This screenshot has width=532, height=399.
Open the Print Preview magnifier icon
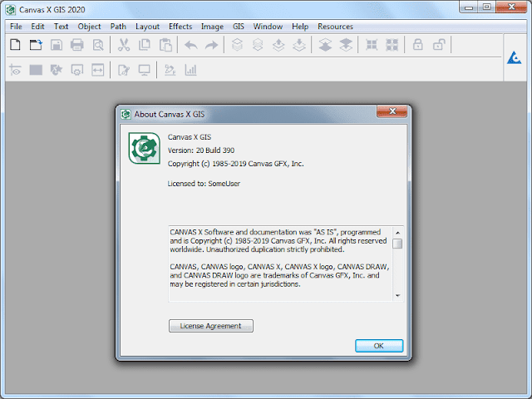click(x=98, y=44)
